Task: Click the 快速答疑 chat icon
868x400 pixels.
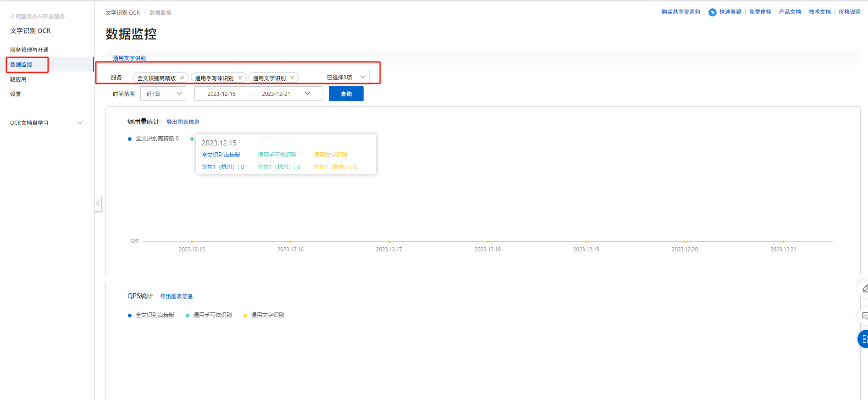Action: click(x=712, y=12)
